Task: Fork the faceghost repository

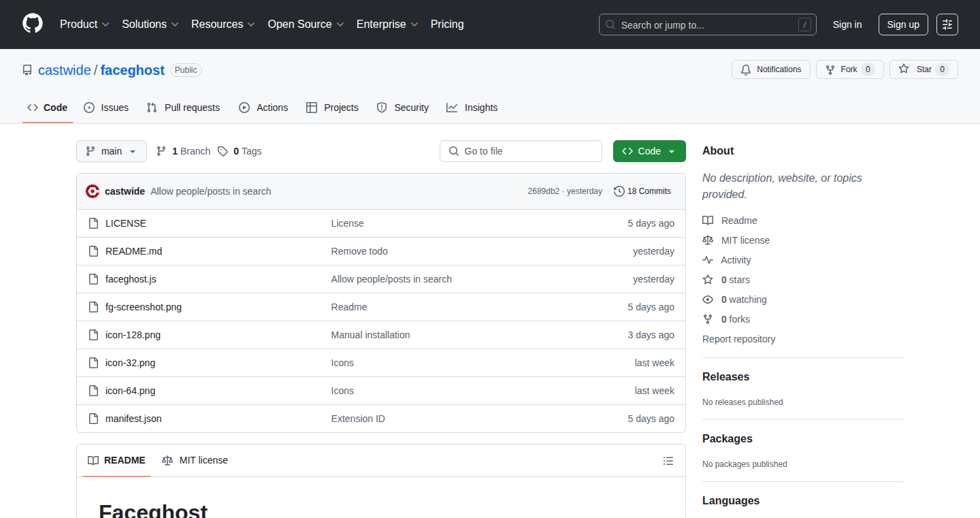Action: pos(849,69)
